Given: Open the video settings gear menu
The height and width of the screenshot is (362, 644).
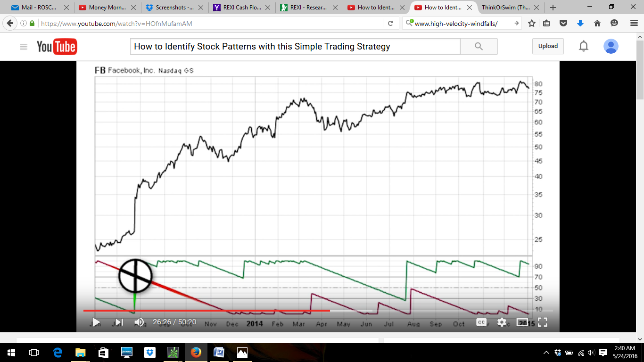Looking at the screenshot, I should pyautogui.click(x=502, y=322).
